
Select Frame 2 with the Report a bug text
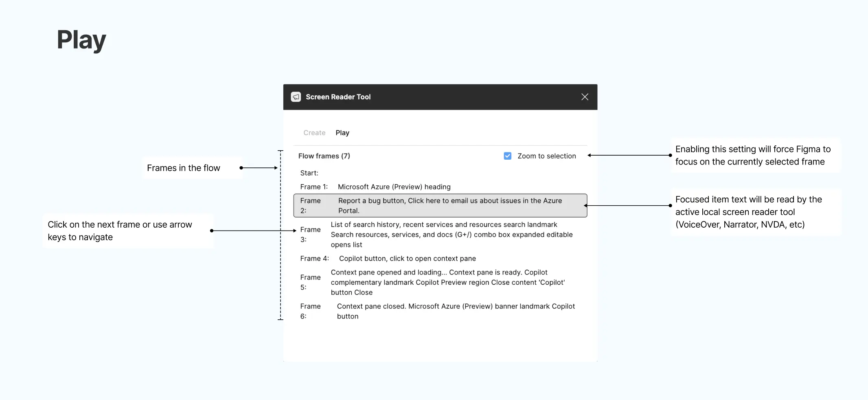click(440, 205)
